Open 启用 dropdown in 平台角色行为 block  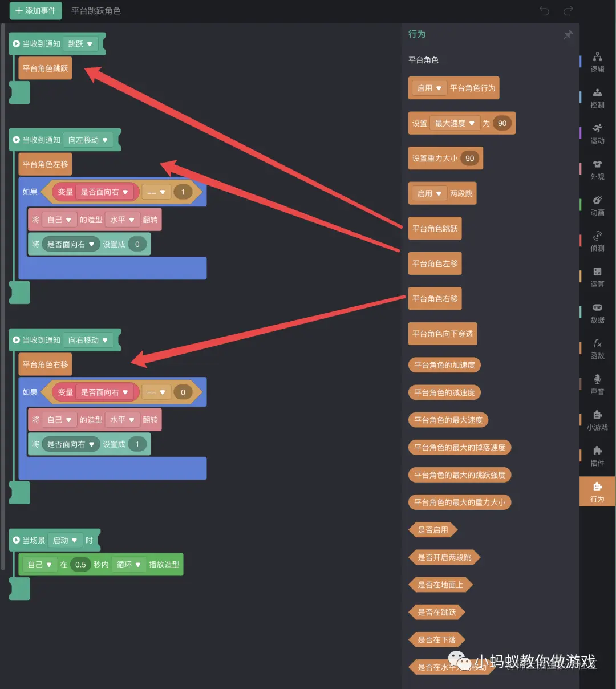click(429, 88)
